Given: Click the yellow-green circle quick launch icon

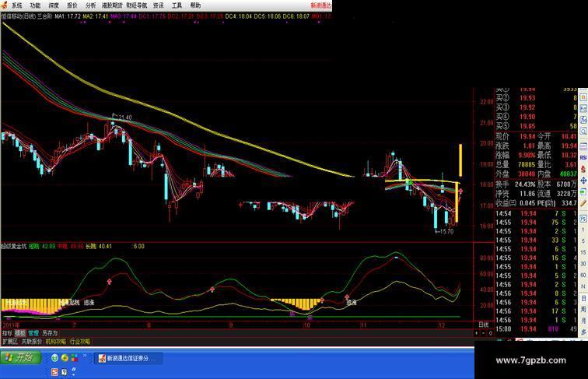Looking at the screenshot, I should pos(65,358).
